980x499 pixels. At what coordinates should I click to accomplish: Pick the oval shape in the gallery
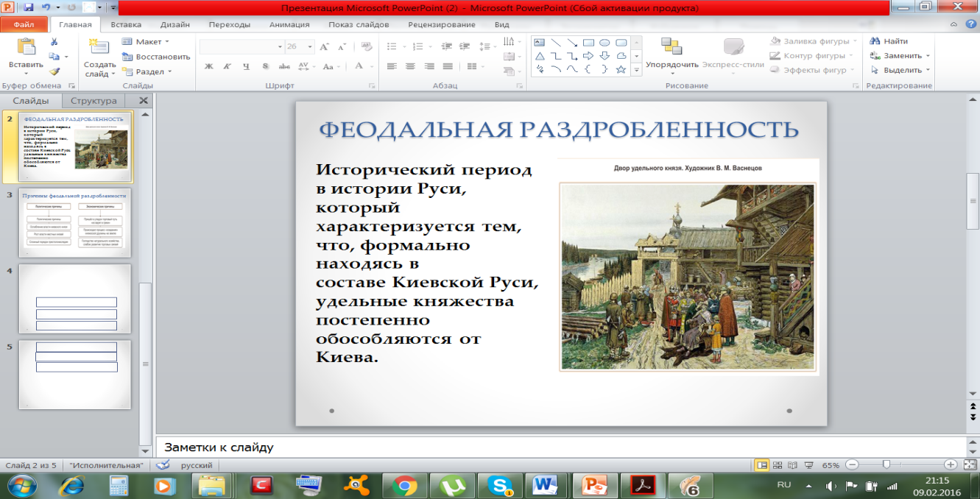(604, 42)
